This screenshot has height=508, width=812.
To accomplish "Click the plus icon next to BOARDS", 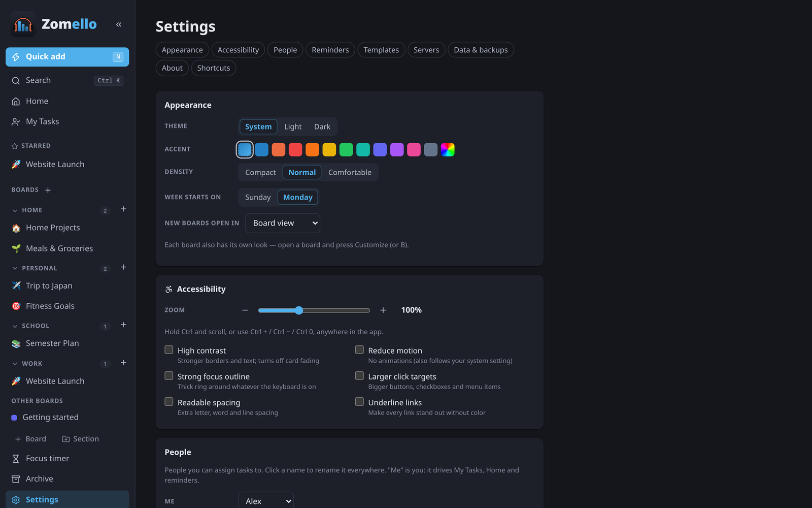I will [48, 190].
